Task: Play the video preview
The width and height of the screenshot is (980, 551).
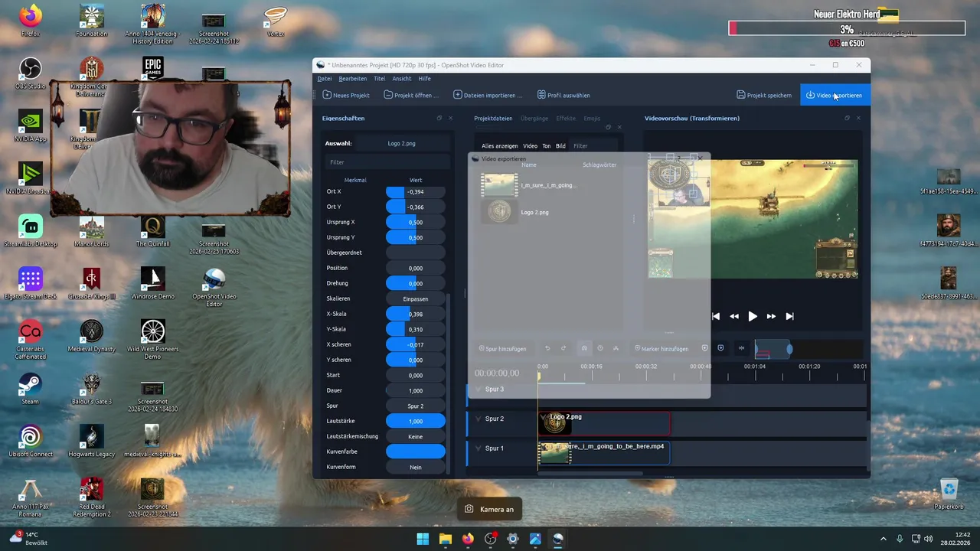Action: click(x=753, y=316)
